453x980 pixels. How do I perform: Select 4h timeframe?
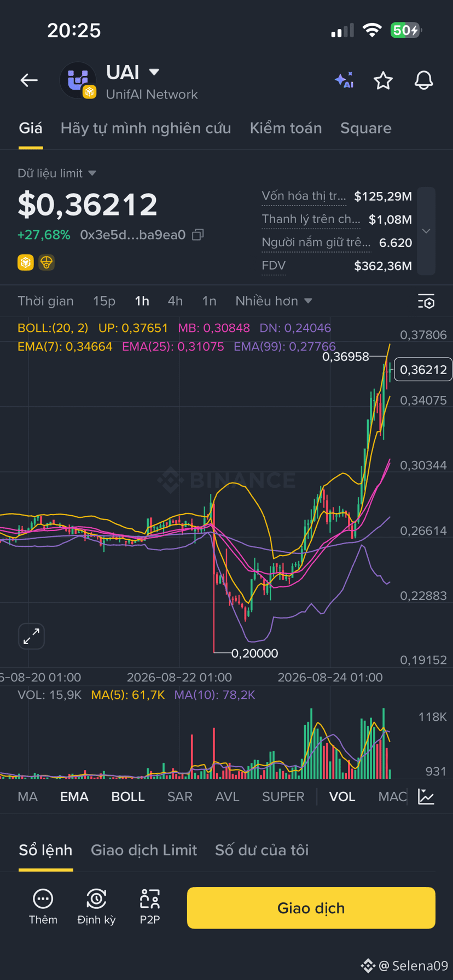pos(175,301)
